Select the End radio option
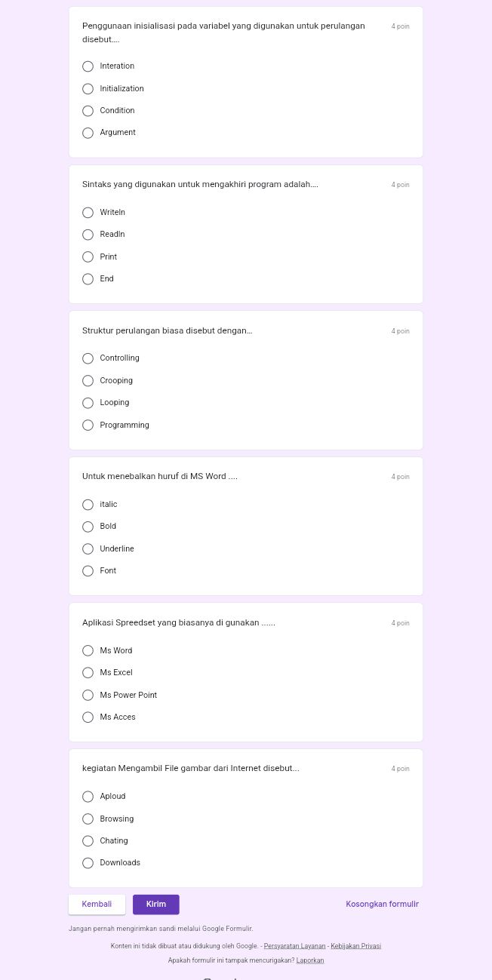Viewport: 492px width, 980px height. [x=88, y=279]
